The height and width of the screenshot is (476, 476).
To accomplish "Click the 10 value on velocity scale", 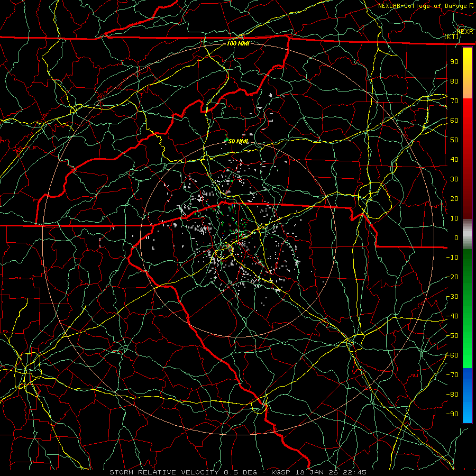I will (454, 218).
